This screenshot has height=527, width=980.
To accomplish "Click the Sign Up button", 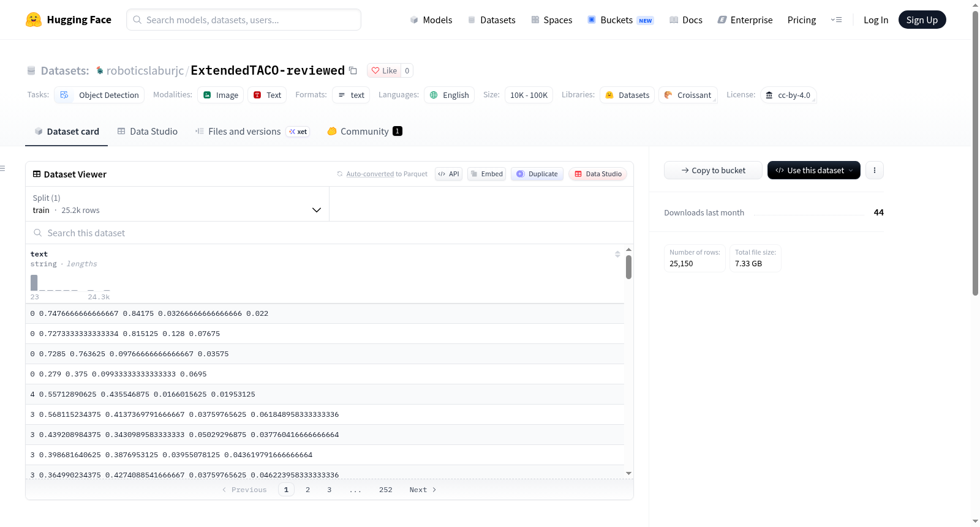I will (922, 20).
